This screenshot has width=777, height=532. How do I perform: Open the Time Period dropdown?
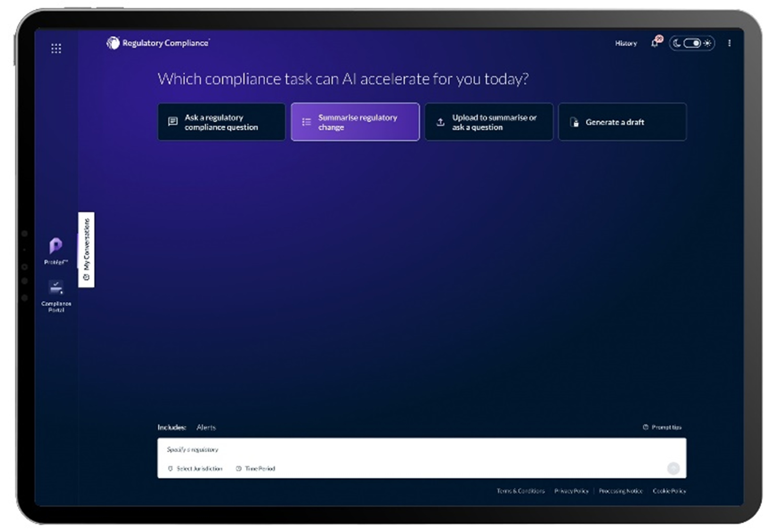point(256,468)
